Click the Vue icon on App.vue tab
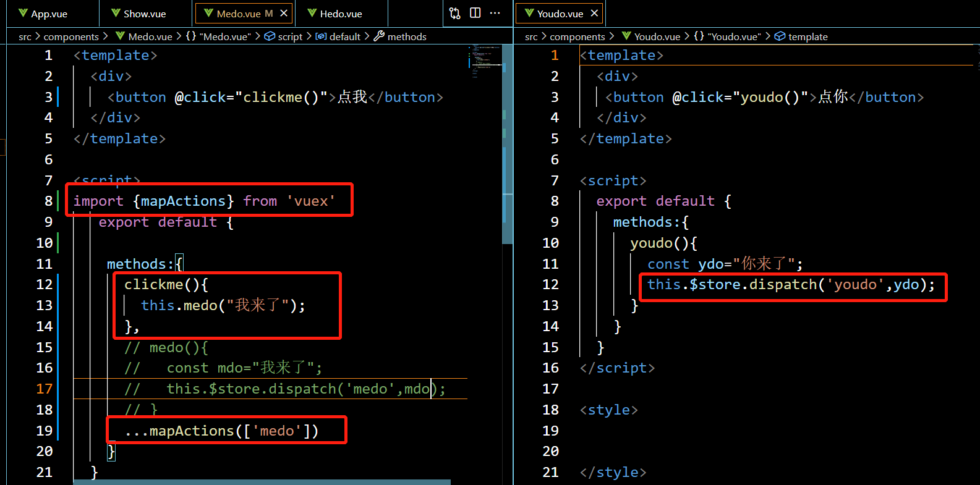Screen dimensions: 980x485 [23, 13]
